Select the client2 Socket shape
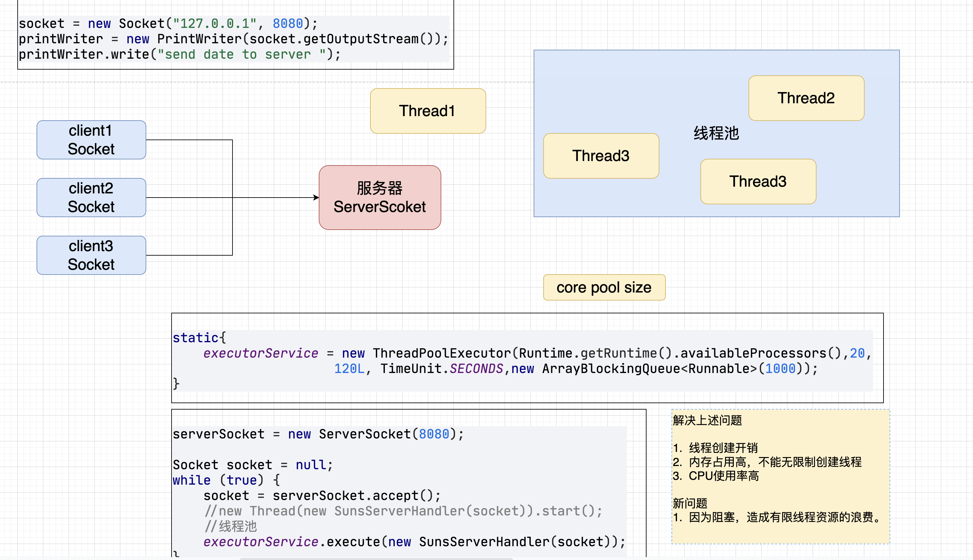The height and width of the screenshot is (560, 973). click(x=91, y=197)
